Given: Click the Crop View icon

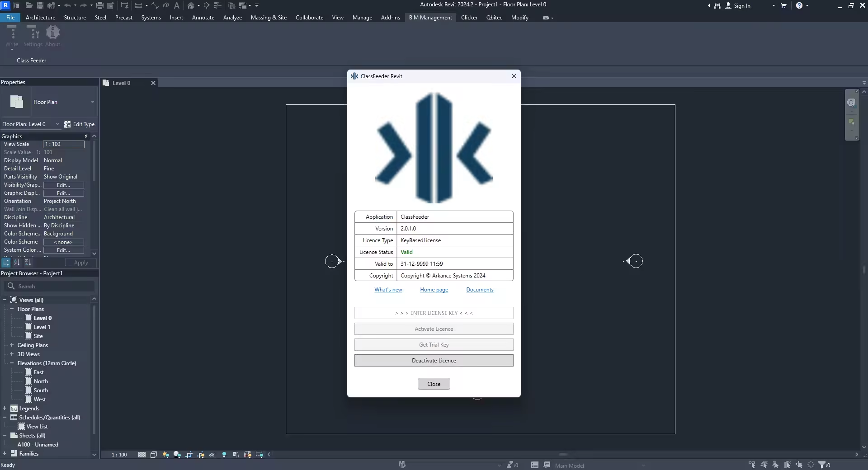Looking at the screenshot, I should (x=189, y=455).
